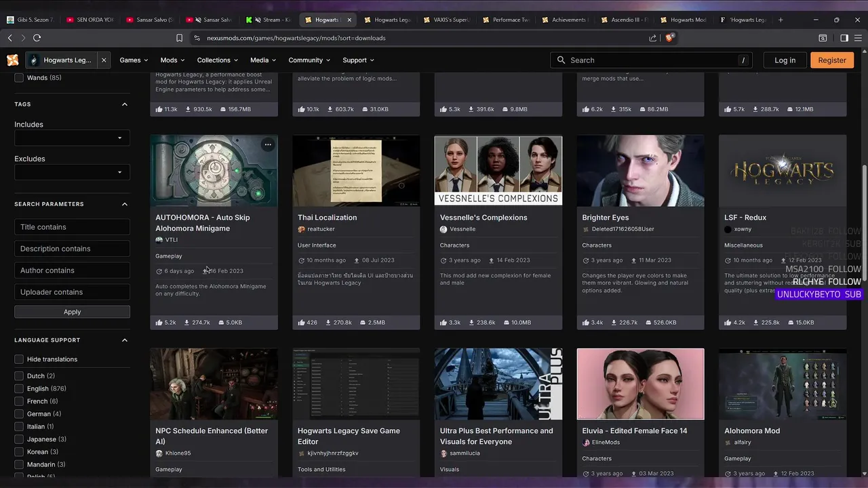Open realtucker author avatar
The height and width of the screenshot is (488, 868).
tap(301, 230)
